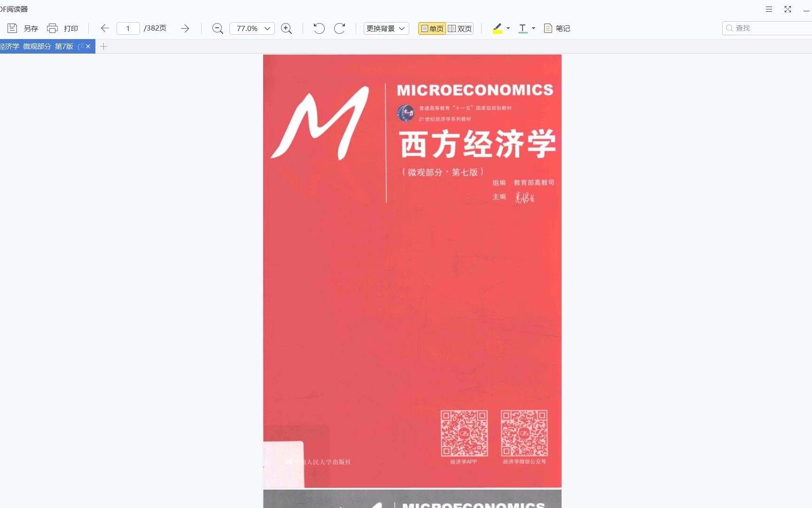
Task: Expand highlighter color options arrow
Action: coord(508,28)
